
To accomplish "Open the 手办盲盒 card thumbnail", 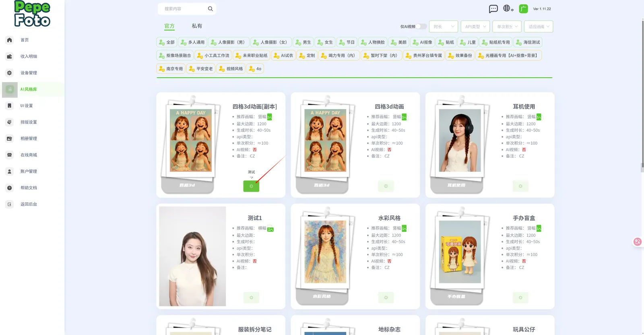I will coord(460,252).
